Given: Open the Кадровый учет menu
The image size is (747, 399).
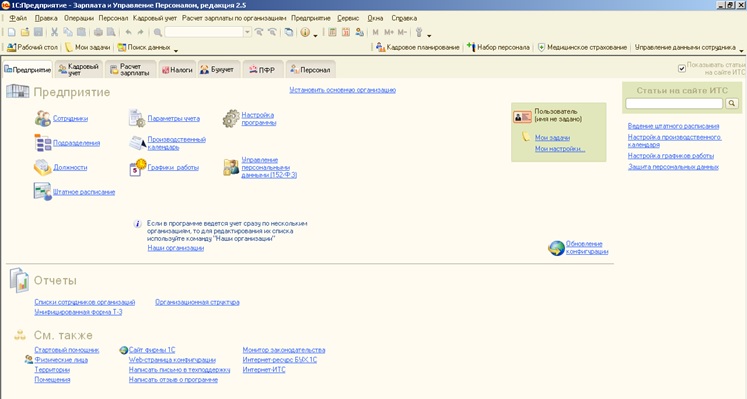Looking at the screenshot, I should 155,18.
